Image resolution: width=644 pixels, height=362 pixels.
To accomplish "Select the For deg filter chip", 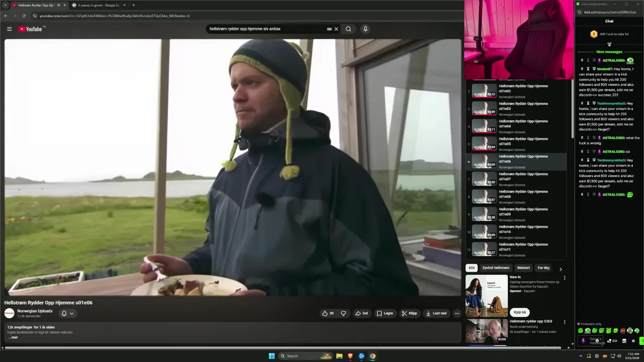I will [x=543, y=268].
